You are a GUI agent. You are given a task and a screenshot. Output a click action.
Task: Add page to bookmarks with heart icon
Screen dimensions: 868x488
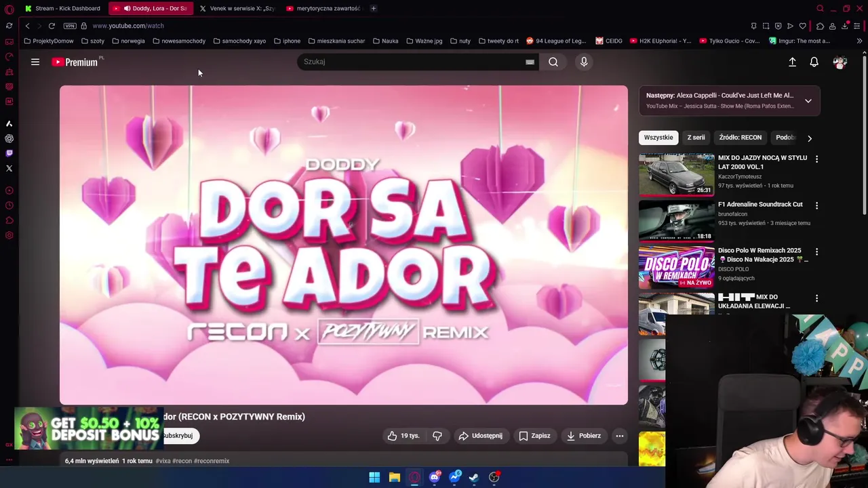tap(802, 26)
